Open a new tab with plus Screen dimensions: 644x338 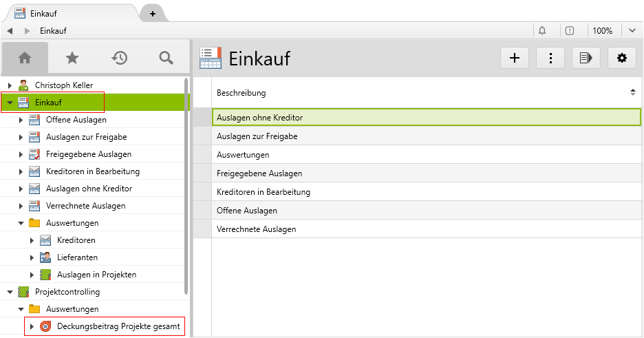pyautogui.click(x=152, y=14)
